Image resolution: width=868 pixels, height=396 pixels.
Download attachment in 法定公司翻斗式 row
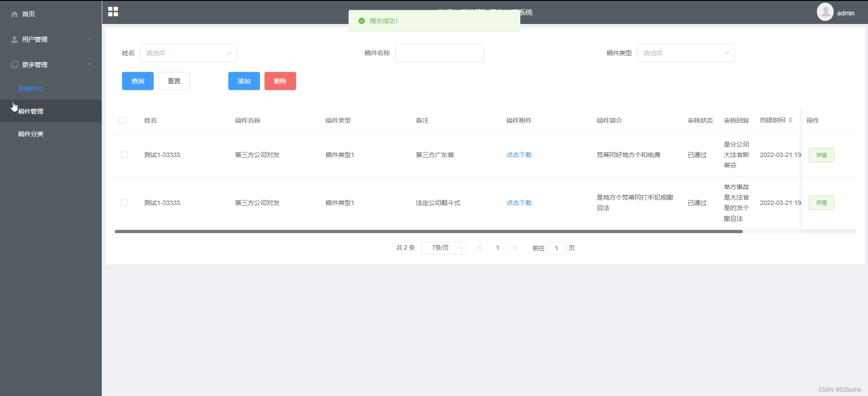(x=519, y=203)
